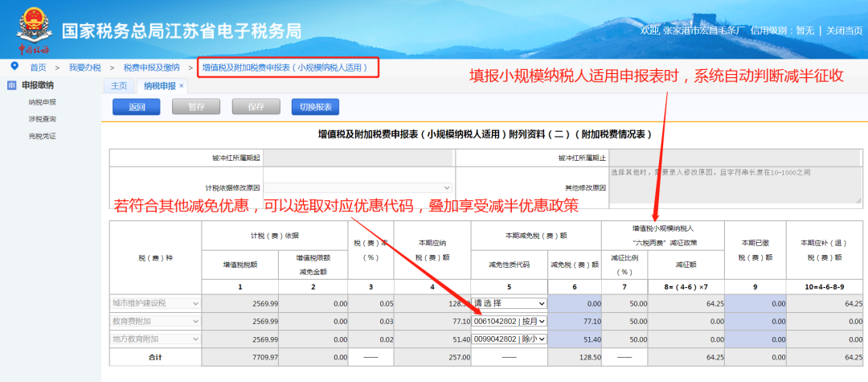Click the 被冲红所属期起 field

click(x=358, y=158)
